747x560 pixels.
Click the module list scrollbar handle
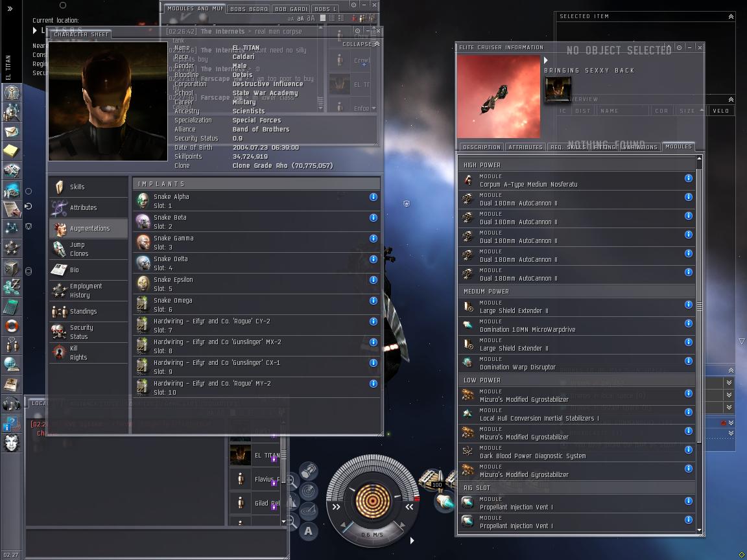point(700,306)
